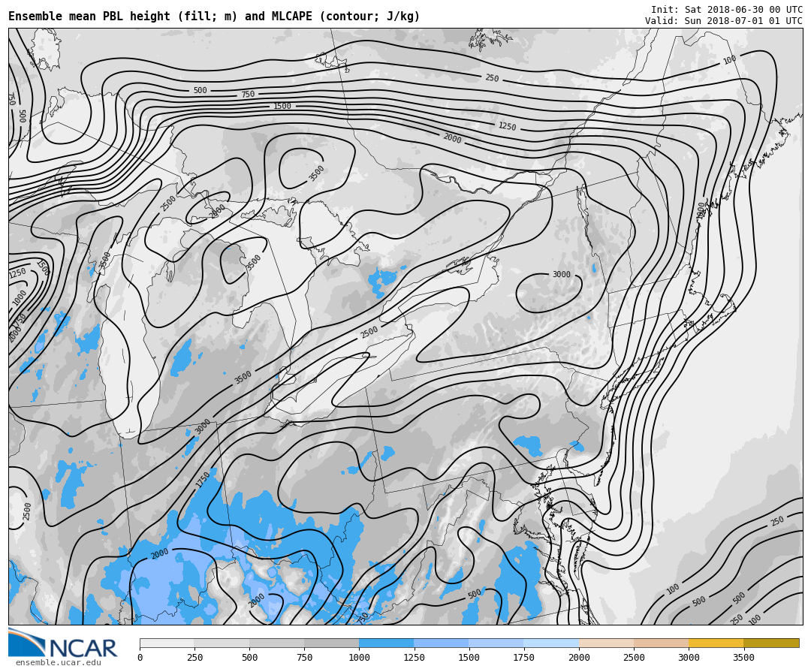The height and width of the screenshot is (672, 811).
Task: Click the '3000' label inside the closed oval contour
Action: [561, 274]
